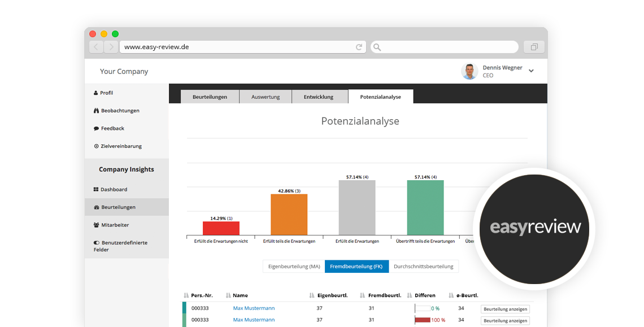Click Beurteilung anzeigen for 100 % row
The height and width of the screenshot is (327, 644).
click(x=505, y=320)
